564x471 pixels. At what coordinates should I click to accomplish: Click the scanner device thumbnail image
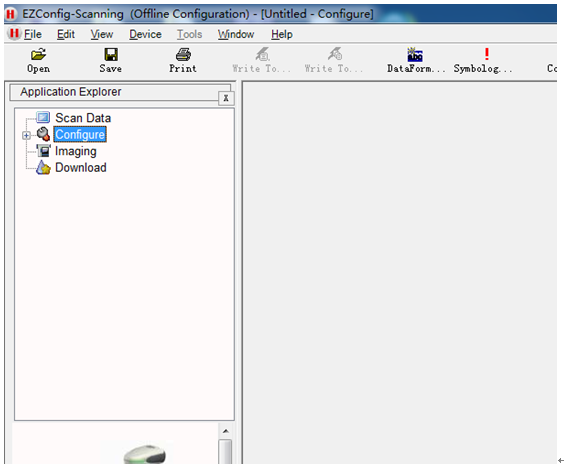tap(145, 454)
